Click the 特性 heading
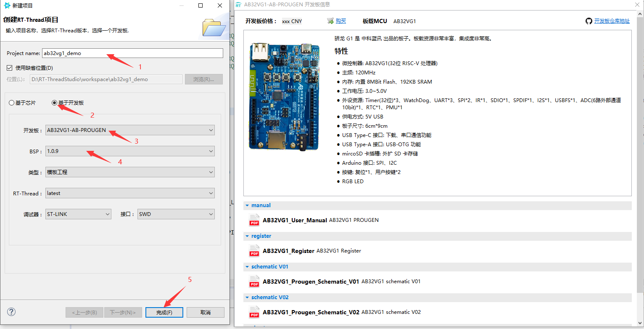Image resolution: width=644 pixels, height=329 pixels. click(x=341, y=51)
